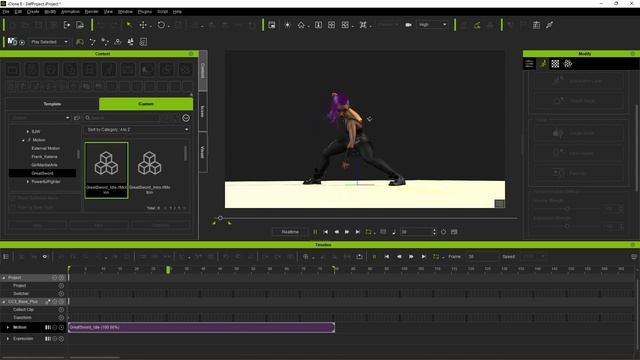Activate the Move object tool

143,25
